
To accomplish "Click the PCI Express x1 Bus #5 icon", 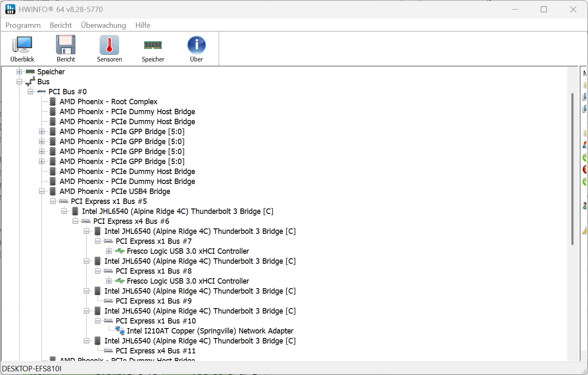I will click(x=64, y=201).
